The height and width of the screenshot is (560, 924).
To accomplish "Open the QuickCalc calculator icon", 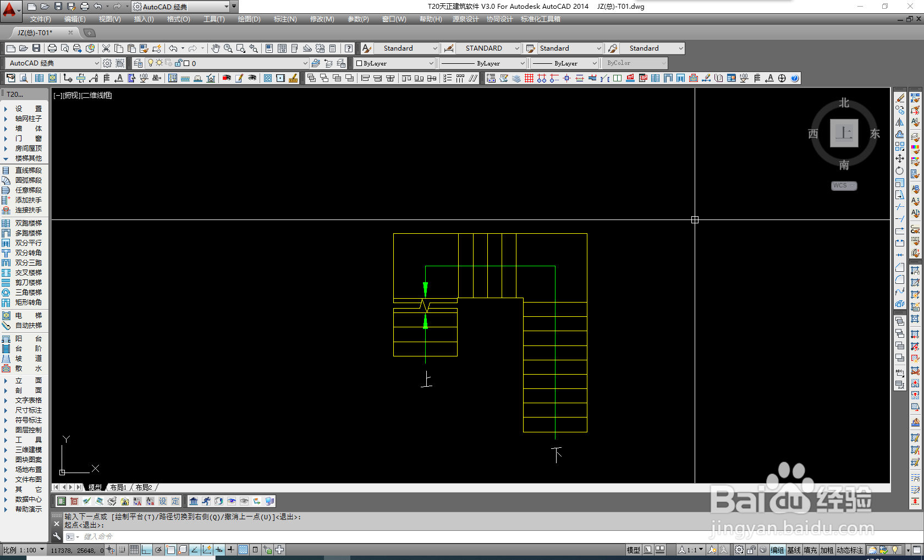I will click(x=332, y=48).
